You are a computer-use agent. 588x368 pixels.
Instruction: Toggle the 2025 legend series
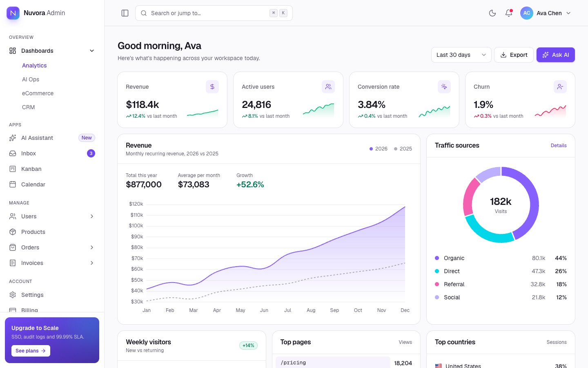click(x=403, y=149)
